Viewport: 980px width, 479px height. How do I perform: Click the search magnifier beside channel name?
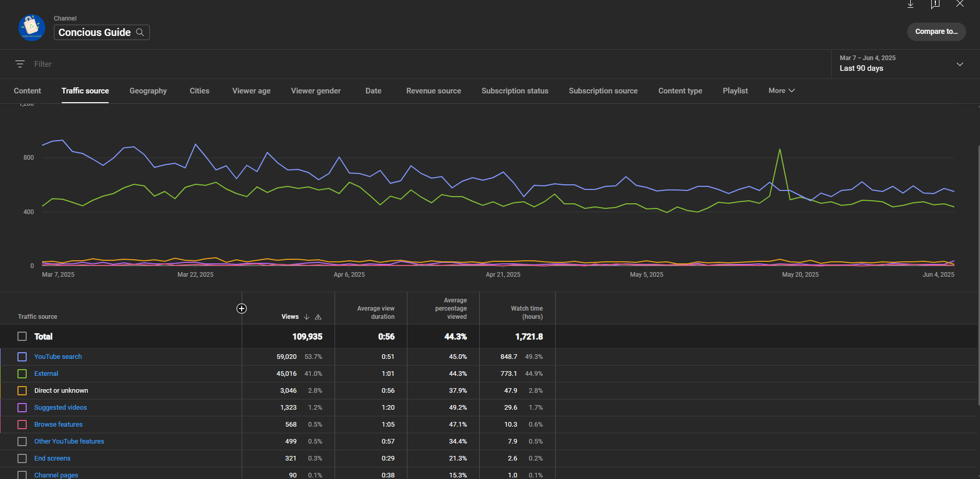pyautogui.click(x=140, y=32)
